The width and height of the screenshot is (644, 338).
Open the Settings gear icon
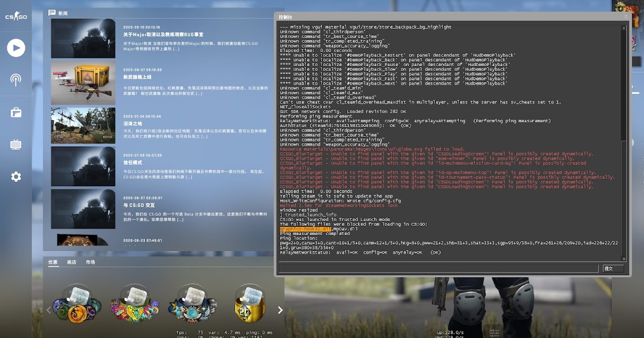pyautogui.click(x=16, y=177)
